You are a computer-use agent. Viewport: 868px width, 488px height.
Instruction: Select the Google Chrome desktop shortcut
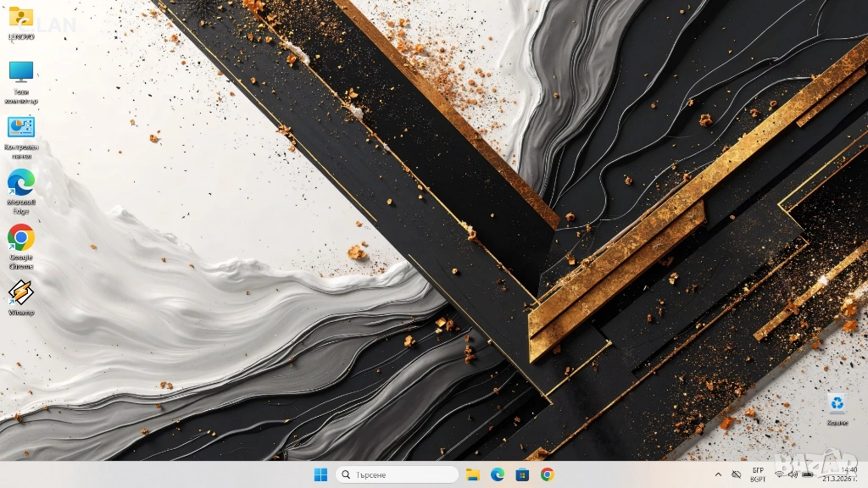coord(20,238)
